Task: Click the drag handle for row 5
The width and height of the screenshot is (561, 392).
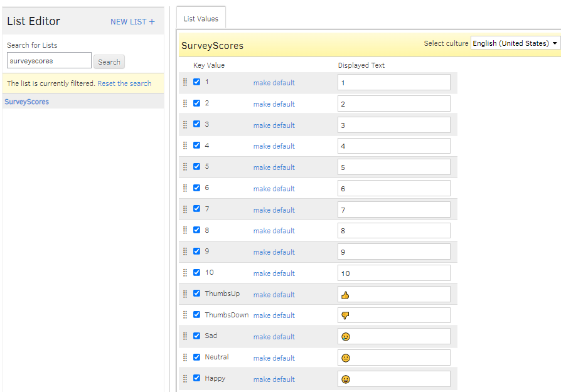Action: pyautogui.click(x=184, y=167)
